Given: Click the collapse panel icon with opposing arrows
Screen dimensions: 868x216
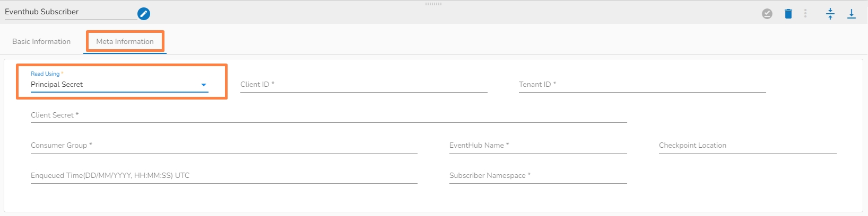Looking at the screenshot, I should 830,14.
